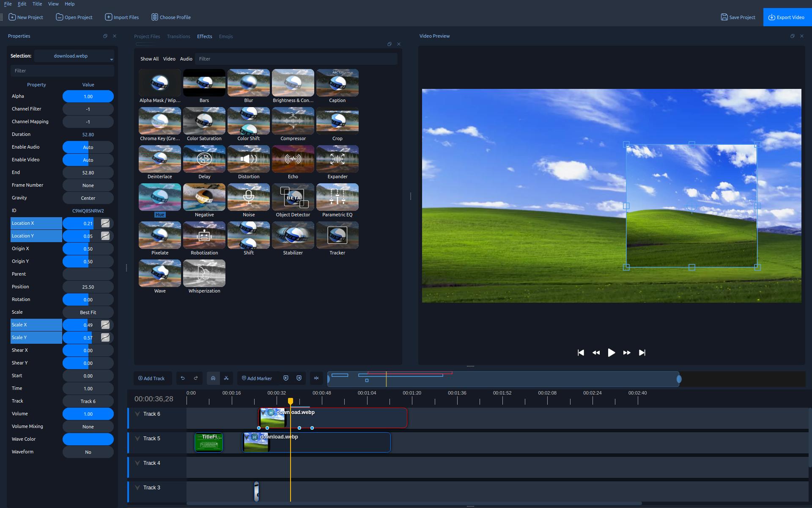Toggle the snapping magnet tool

pyautogui.click(x=213, y=378)
